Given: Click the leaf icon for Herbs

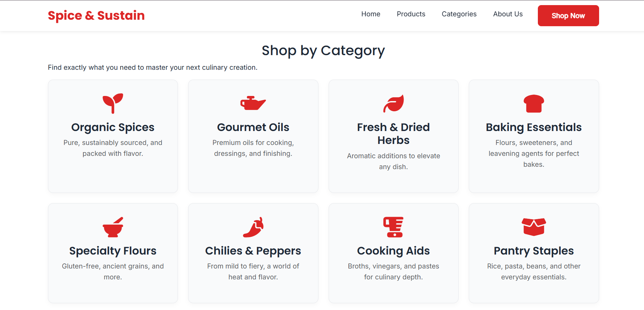Looking at the screenshot, I should 394,103.
